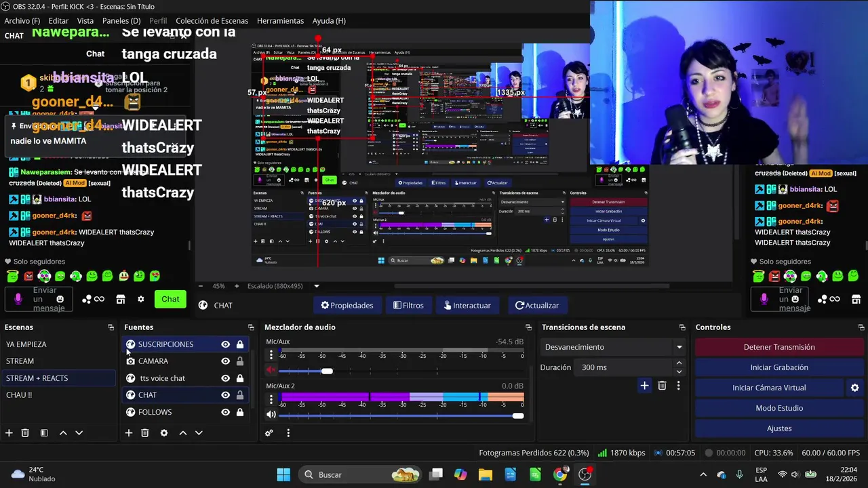Hide the FOLLOWS source with its eye icon
This screenshot has width=868, height=488.
point(225,412)
